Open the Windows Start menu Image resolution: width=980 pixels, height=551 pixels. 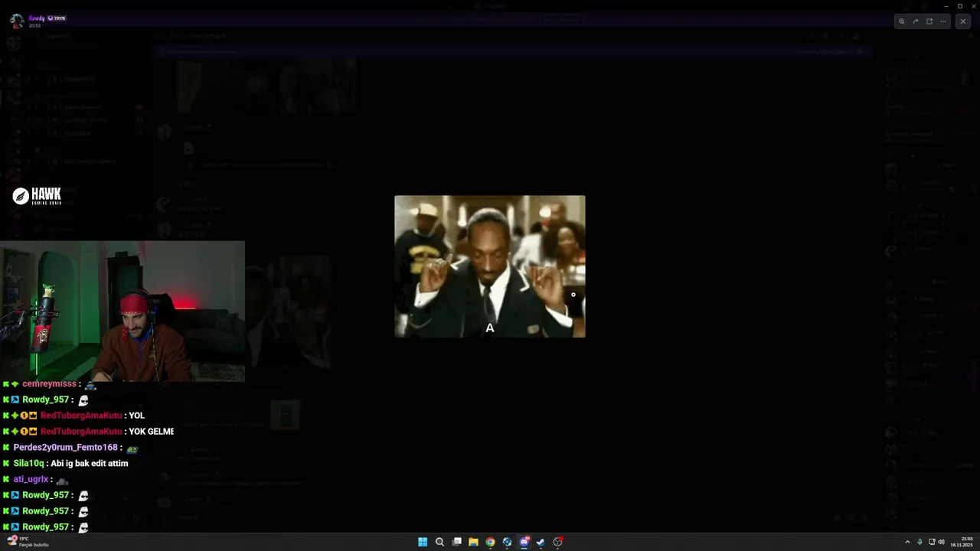pos(423,542)
